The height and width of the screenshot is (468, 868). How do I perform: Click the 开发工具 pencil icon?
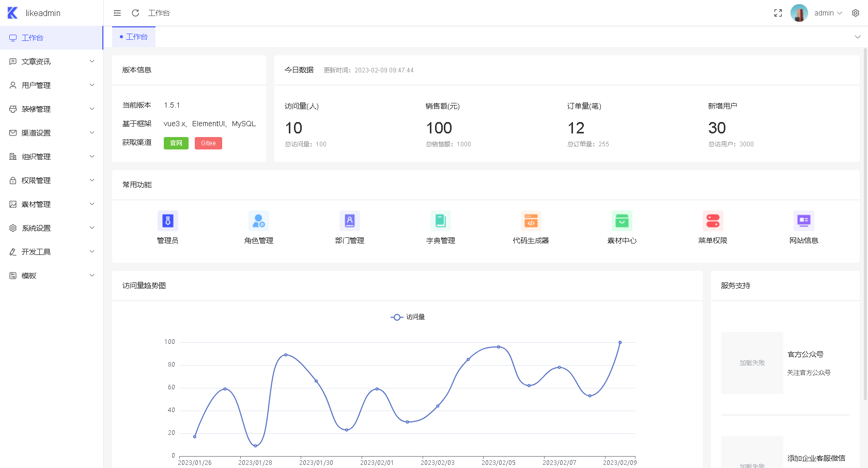tap(13, 252)
